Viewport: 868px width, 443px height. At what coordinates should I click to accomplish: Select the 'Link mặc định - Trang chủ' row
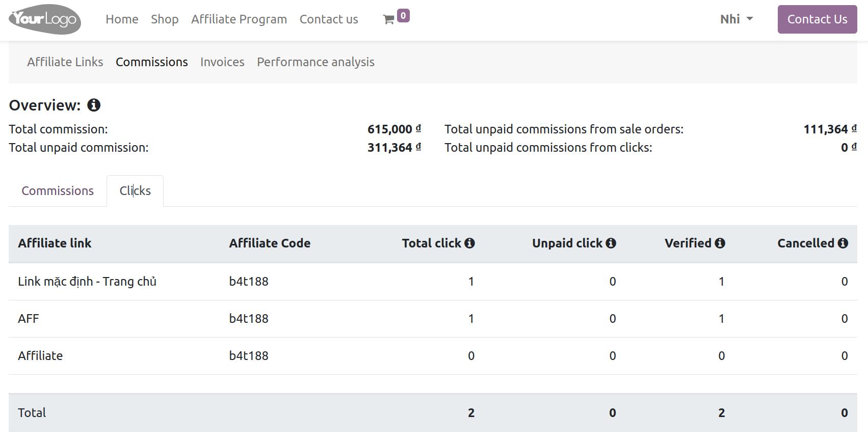(x=433, y=282)
